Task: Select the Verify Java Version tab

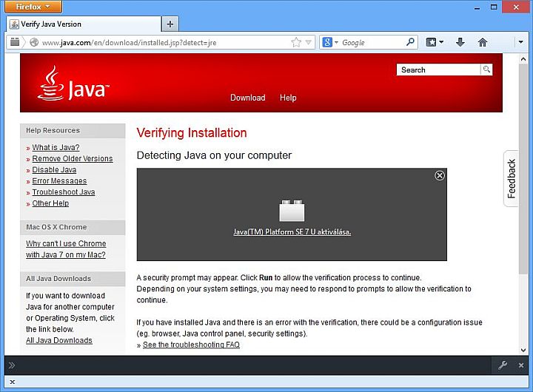Action: point(84,24)
